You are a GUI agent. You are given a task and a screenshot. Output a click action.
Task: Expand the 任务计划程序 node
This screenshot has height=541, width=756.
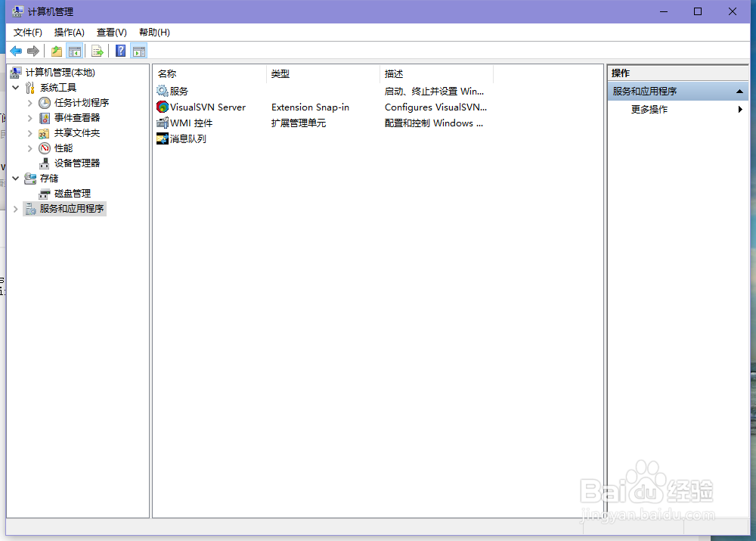pyautogui.click(x=30, y=103)
